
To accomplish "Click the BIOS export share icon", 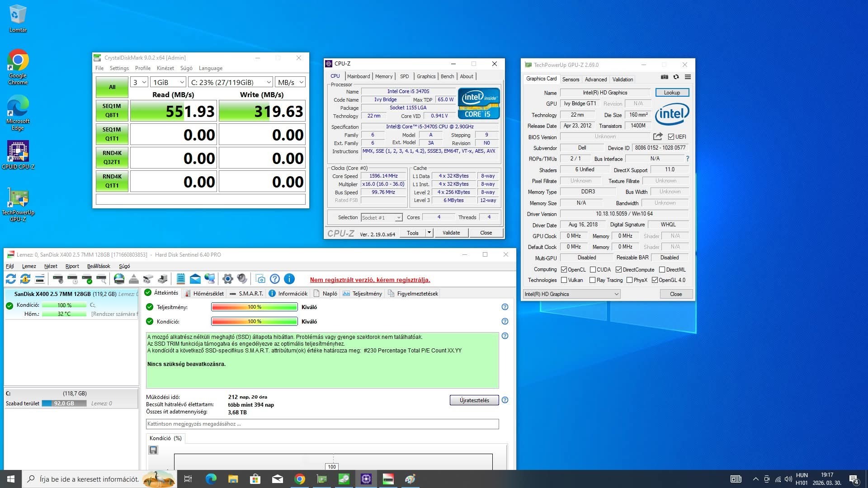I will coord(658,136).
